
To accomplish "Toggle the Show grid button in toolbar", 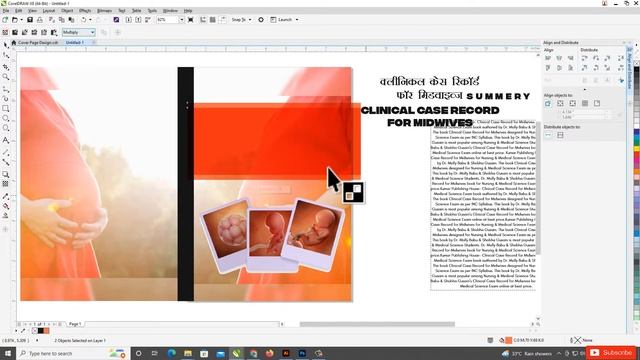I will click(213, 20).
